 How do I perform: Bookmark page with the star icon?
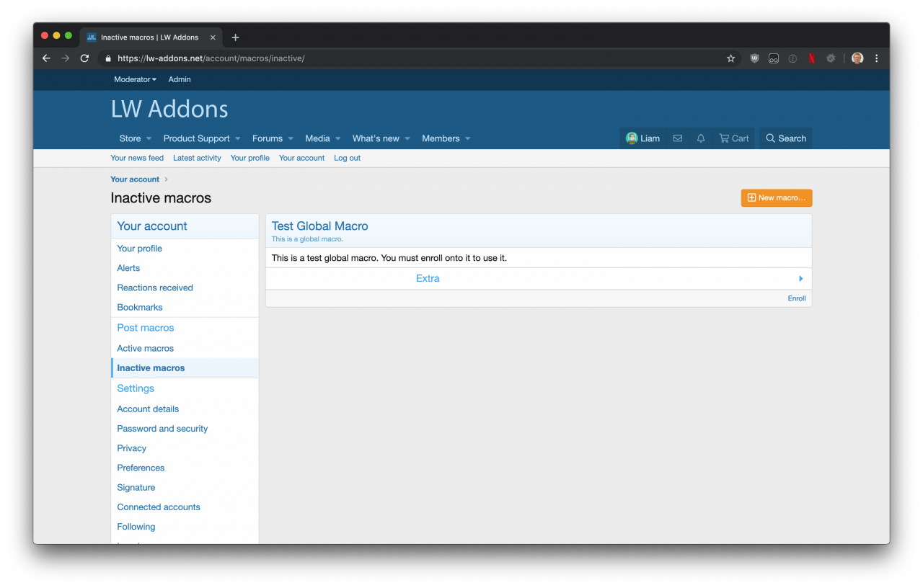point(730,58)
